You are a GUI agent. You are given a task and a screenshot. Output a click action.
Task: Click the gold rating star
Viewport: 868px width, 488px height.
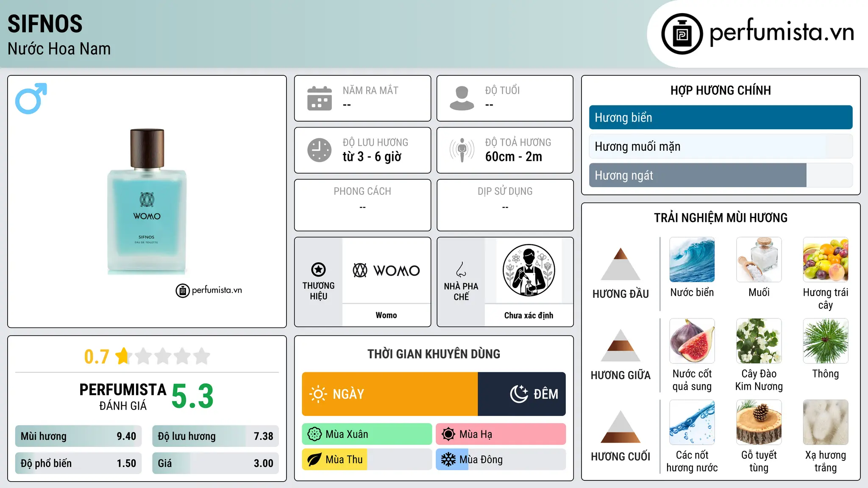click(x=123, y=356)
